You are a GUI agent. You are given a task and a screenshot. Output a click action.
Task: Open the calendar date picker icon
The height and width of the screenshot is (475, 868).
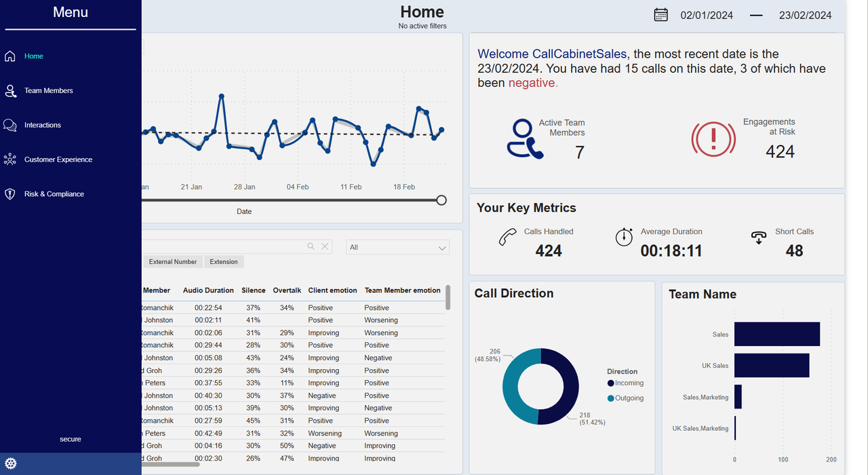(660, 15)
